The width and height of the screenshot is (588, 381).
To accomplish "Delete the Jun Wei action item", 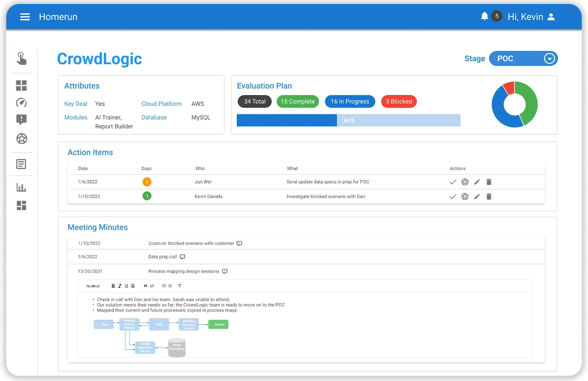I will pos(489,182).
